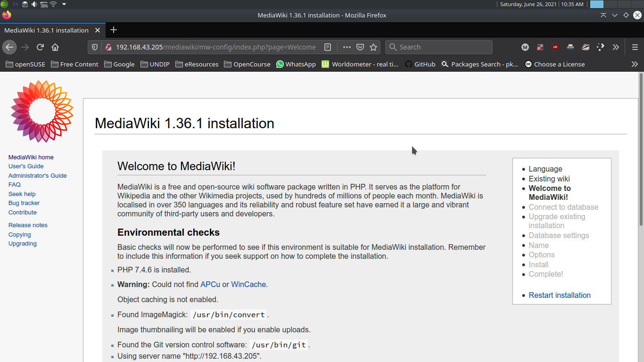Screen dimensions: 644x362
Task: Open the User's Guide sidebar link
Action: (26, 166)
